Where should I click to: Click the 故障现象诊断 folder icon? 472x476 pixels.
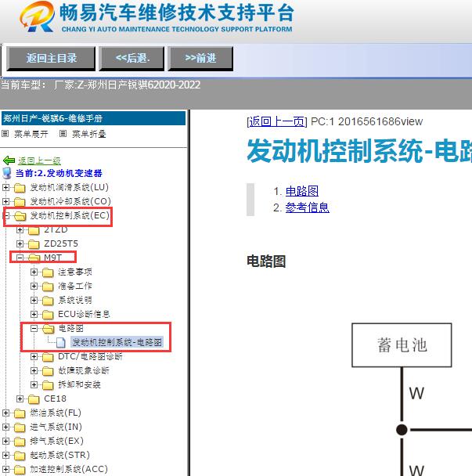point(48,371)
